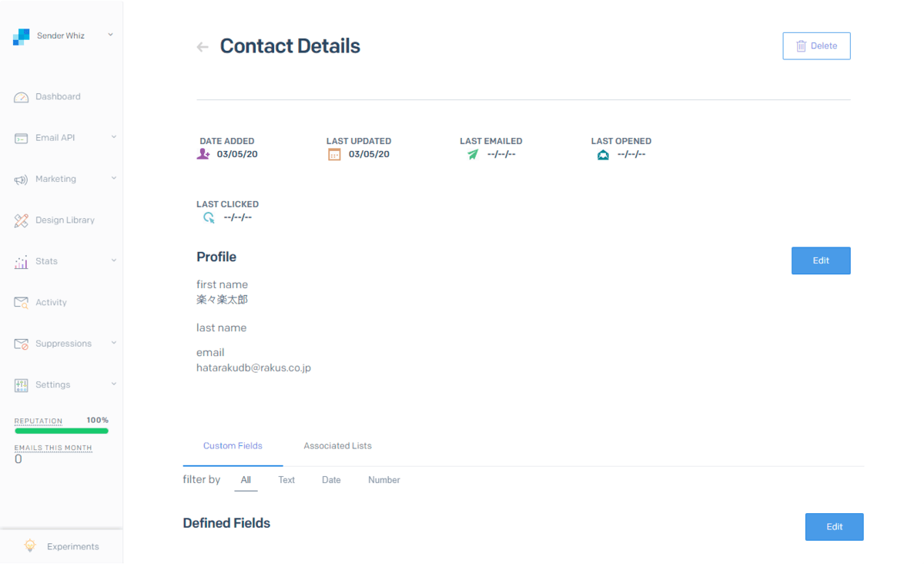Click the Experiments lightbulb icon

[x=30, y=546]
